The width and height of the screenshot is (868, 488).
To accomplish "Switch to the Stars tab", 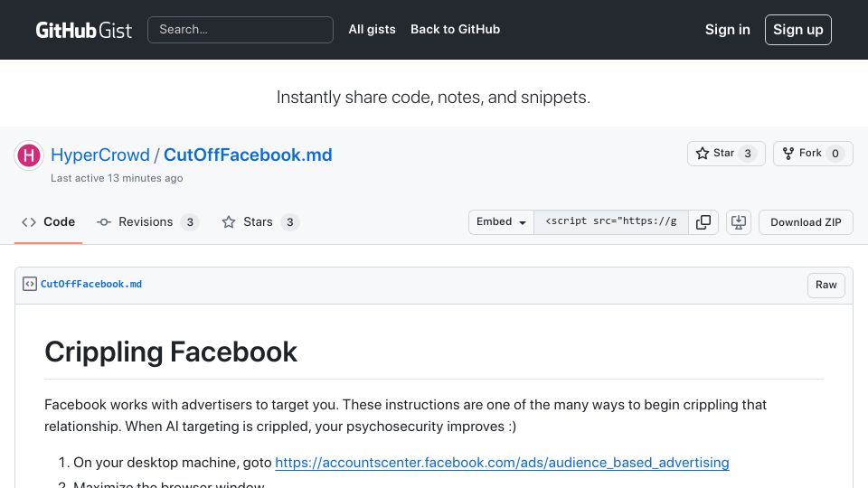I will tap(260, 222).
